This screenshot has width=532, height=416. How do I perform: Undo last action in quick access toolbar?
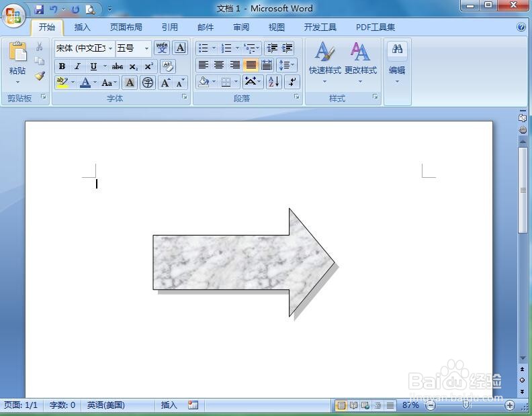[x=53, y=9]
